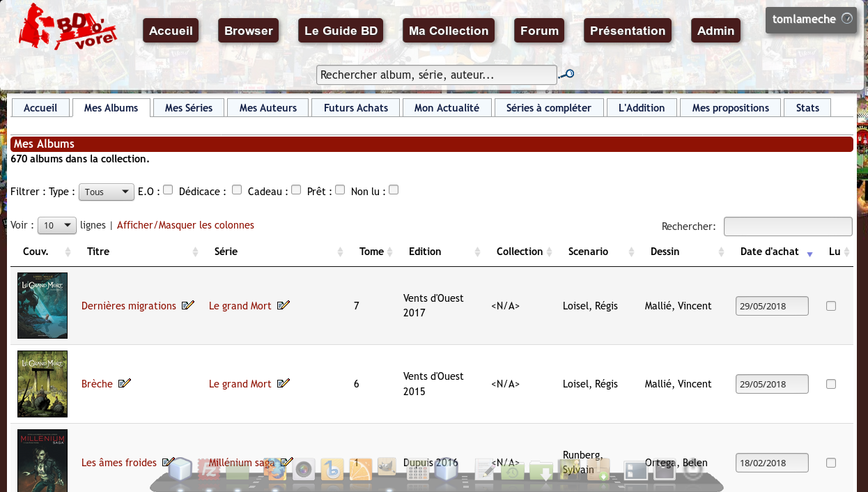Mark Brèche as read in the Lu column

[x=831, y=384]
